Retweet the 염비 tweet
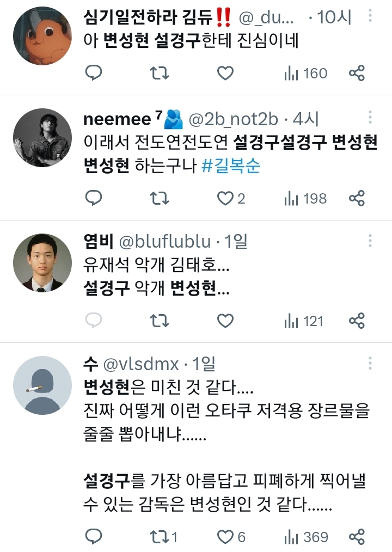The height and width of the screenshot is (552, 392). (x=159, y=321)
